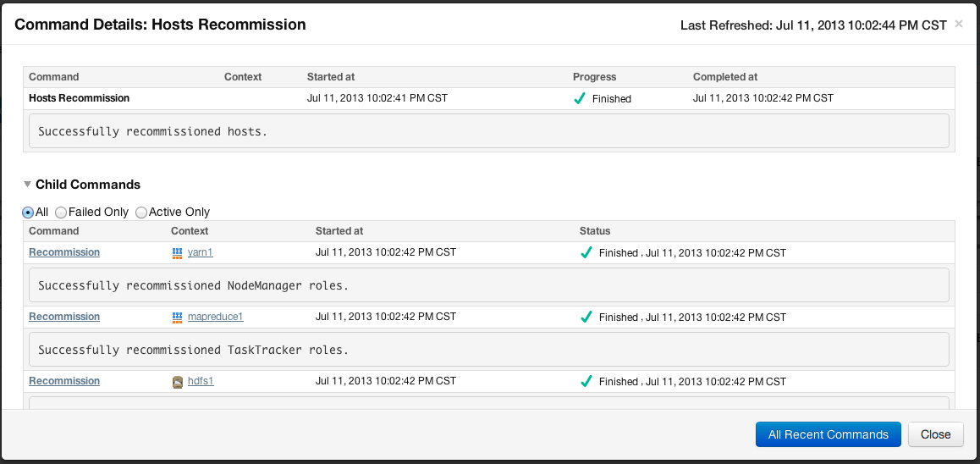Select the Failed Only radio button
The height and width of the screenshot is (464, 980).
61,213
